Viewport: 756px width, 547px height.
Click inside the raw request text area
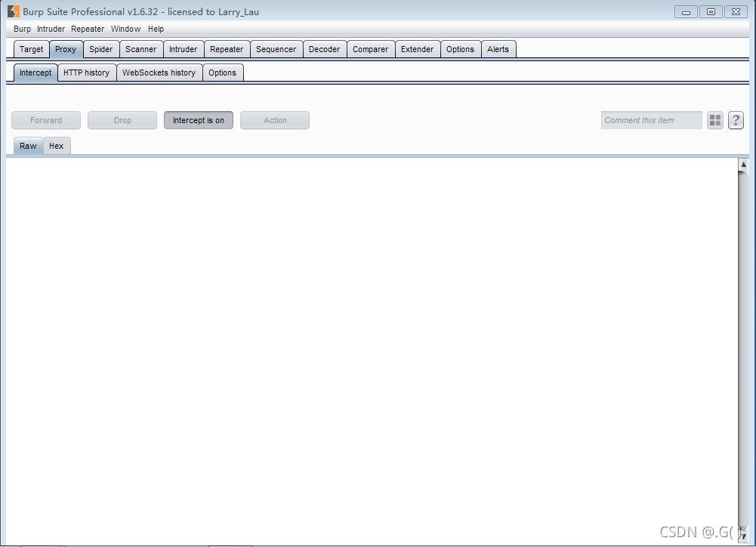pos(372,350)
